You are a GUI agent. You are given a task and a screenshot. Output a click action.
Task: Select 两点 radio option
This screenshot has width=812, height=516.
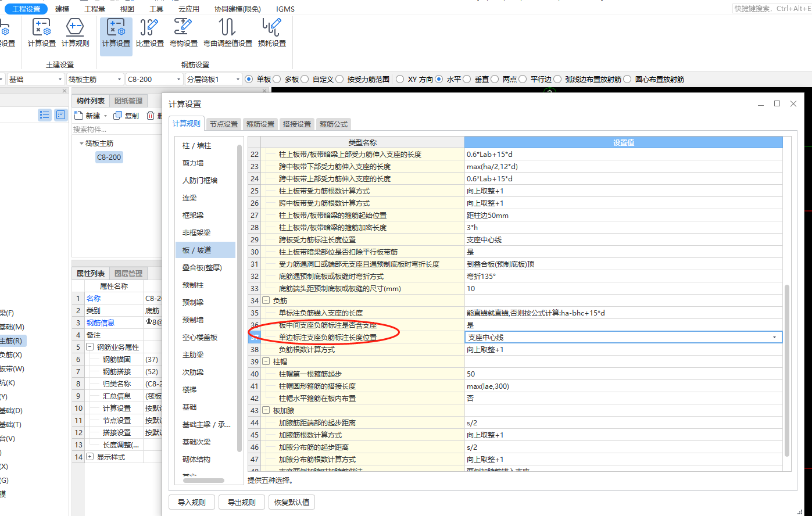495,79
